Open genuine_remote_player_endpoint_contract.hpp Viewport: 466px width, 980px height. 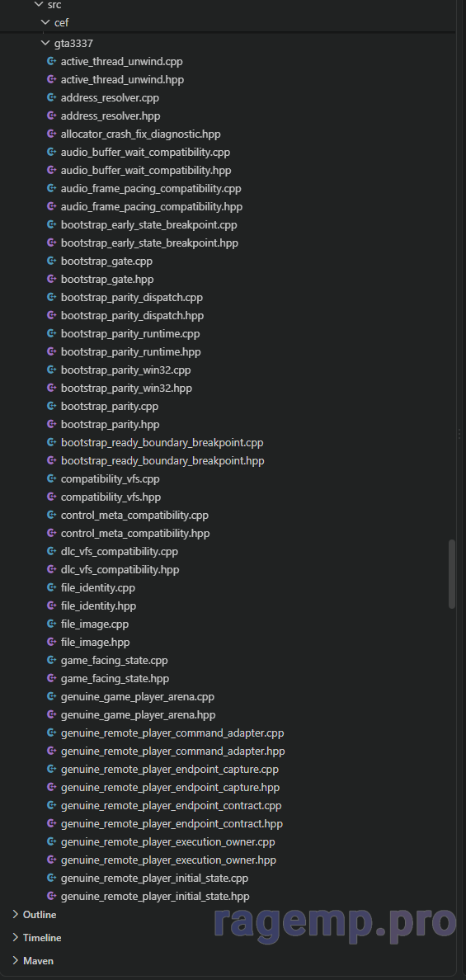[172, 824]
